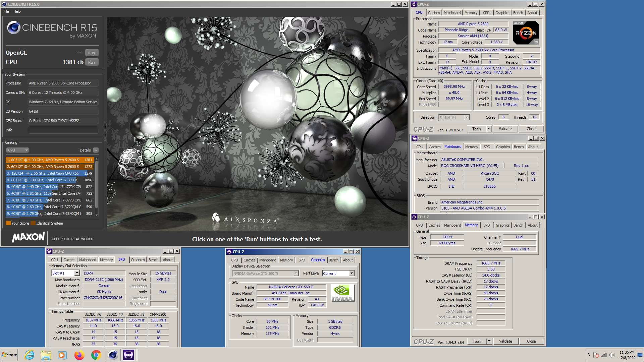
Task: Open Tools dropdown arrow in Memory CPU-Z window
Action: 489,341
